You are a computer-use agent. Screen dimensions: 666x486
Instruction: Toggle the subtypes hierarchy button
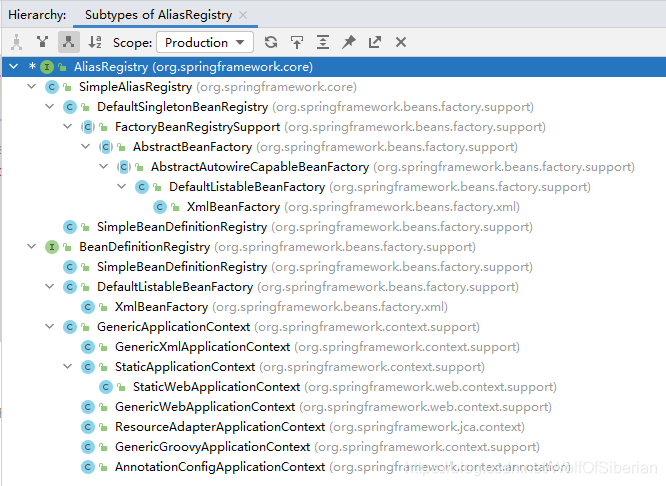(x=69, y=42)
